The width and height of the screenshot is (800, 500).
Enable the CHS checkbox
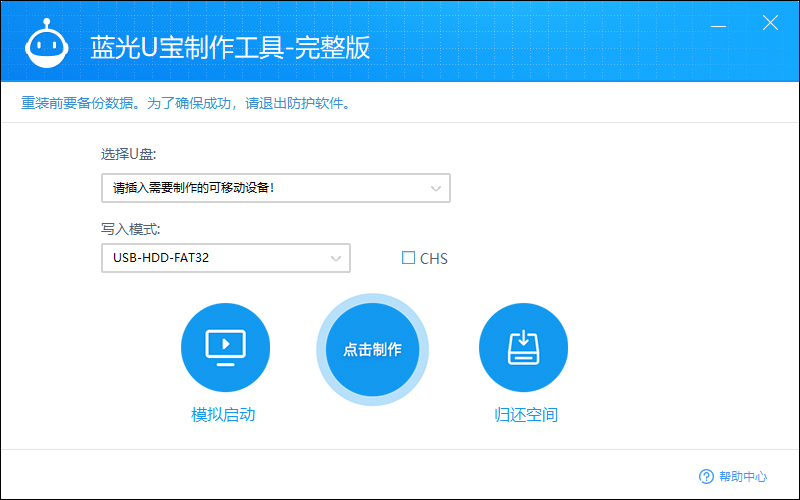click(x=408, y=258)
